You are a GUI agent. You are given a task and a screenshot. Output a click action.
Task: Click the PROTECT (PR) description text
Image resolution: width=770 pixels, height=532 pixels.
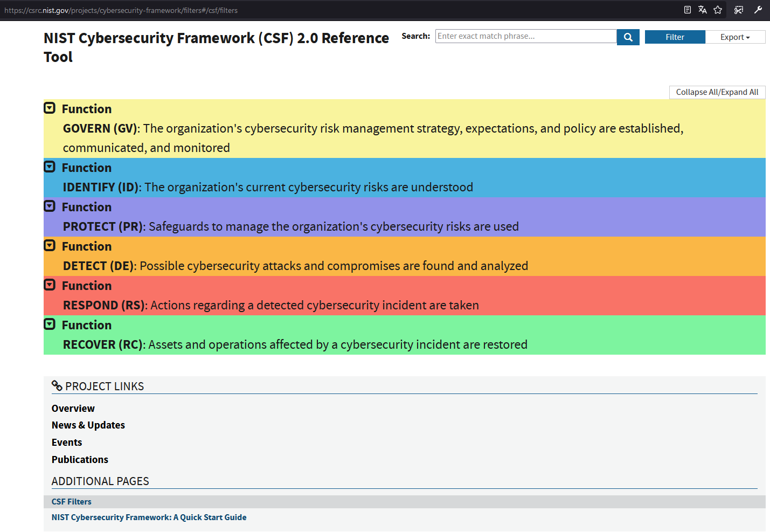coord(291,226)
